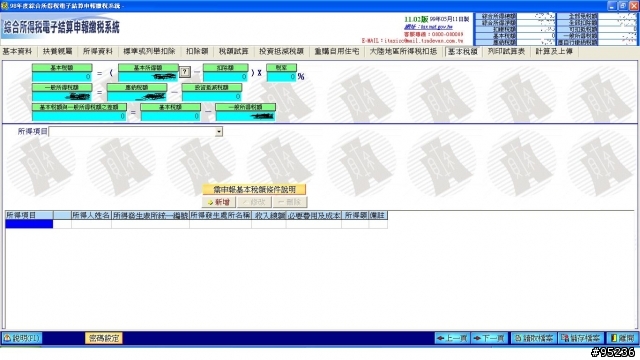Go to next page with 下一頁

[x=489, y=338]
